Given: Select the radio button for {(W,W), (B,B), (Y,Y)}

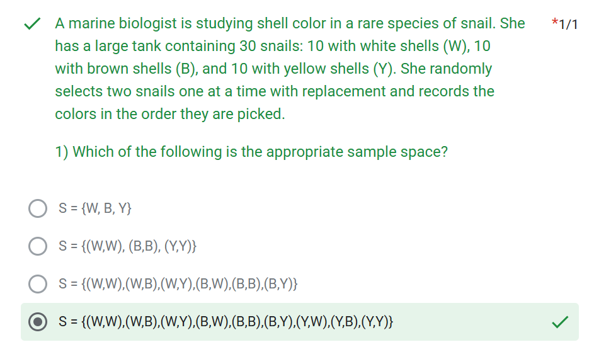Looking at the screenshot, I should [x=38, y=246].
